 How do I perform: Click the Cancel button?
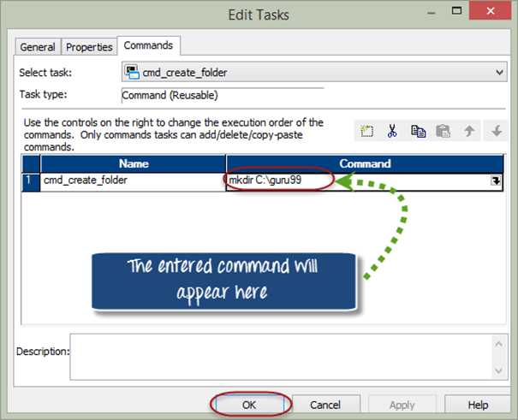point(325,405)
